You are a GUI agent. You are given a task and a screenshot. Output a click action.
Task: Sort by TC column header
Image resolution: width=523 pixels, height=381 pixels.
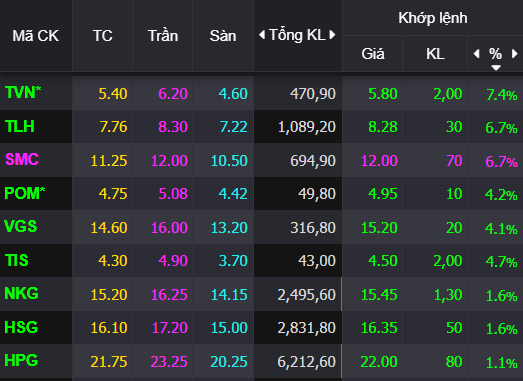point(102,36)
